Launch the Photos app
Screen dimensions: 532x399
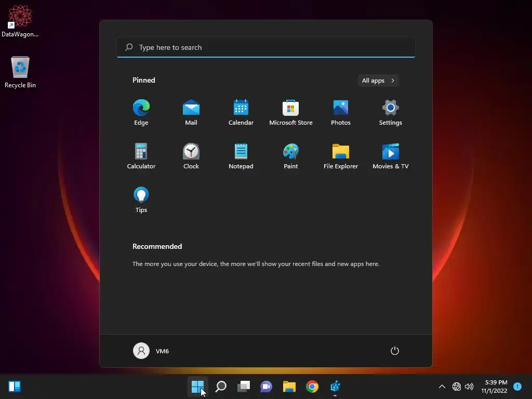341,113
